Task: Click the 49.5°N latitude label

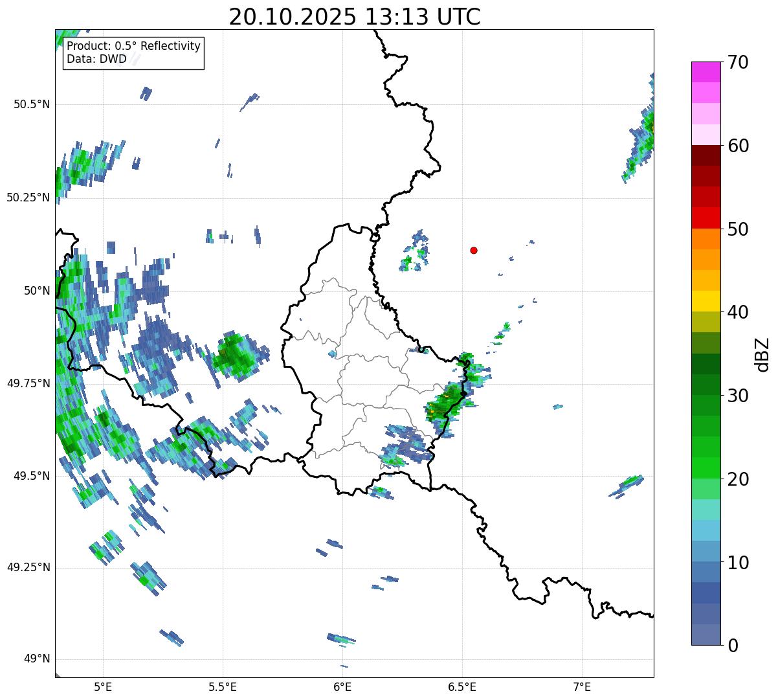Action: coord(32,476)
